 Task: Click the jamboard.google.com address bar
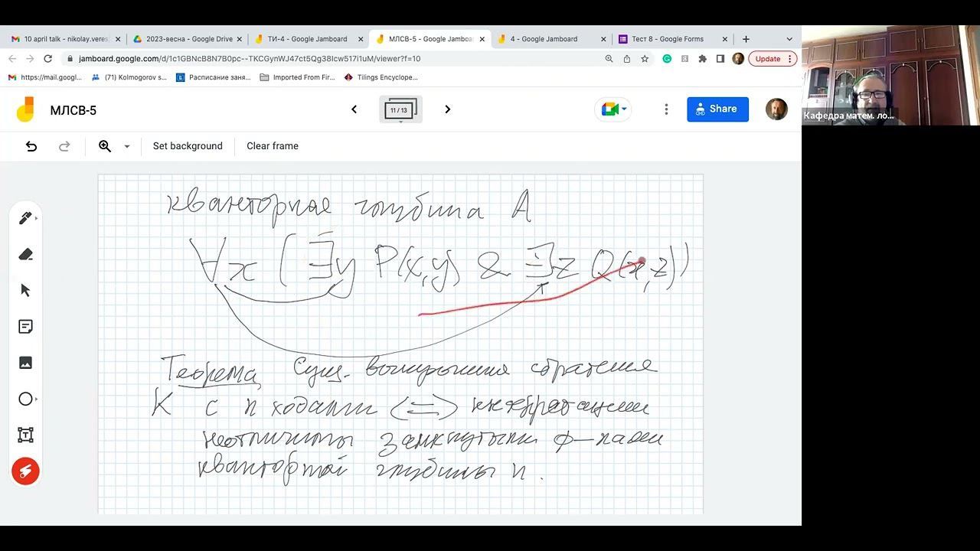[249, 58]
